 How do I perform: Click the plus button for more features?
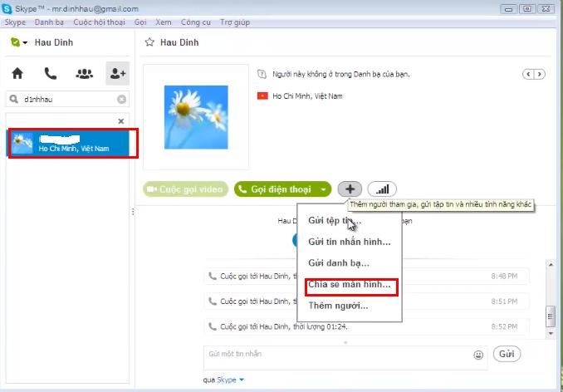350,189
